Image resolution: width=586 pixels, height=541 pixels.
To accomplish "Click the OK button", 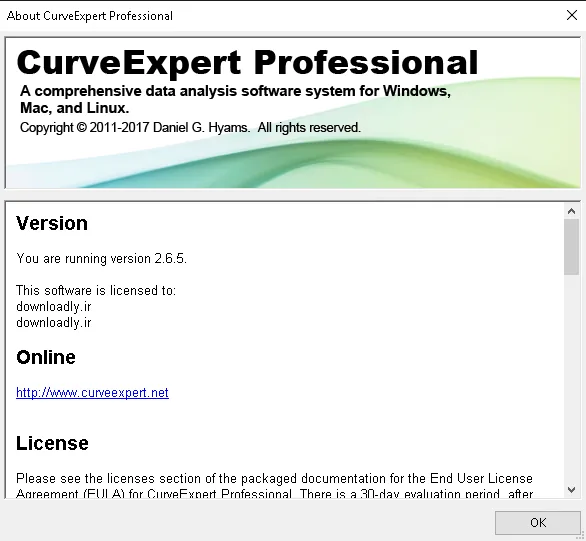I will pos(537,522).
